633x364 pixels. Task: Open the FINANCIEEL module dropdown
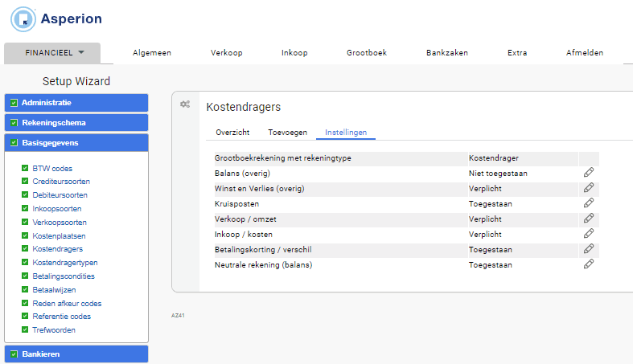point(52,53)
